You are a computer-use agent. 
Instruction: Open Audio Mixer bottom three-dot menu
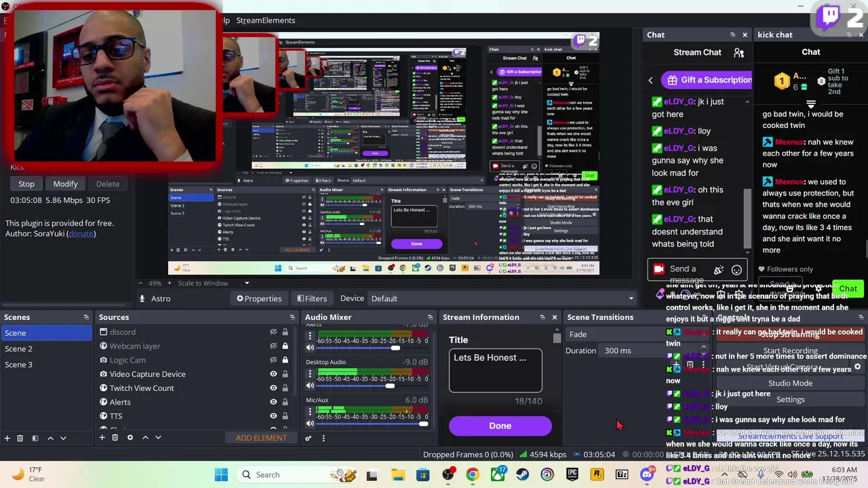coord(323,438)
